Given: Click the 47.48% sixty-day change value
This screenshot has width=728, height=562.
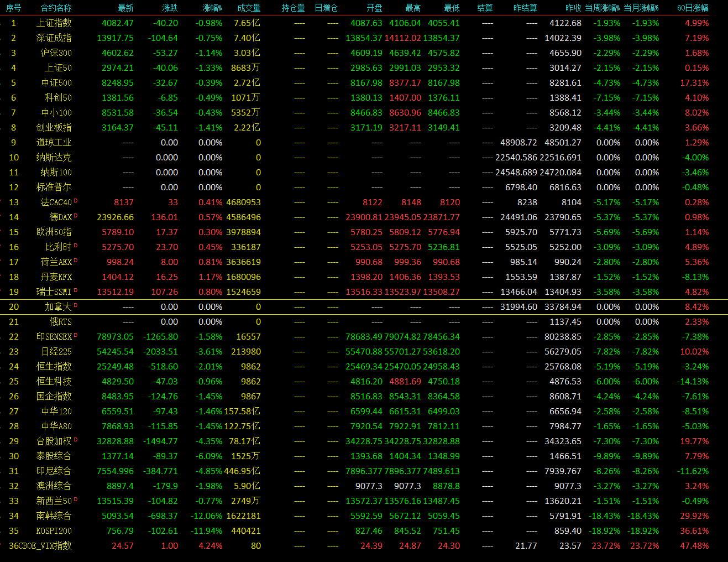Looking at the screenshot, I should 694,546.
